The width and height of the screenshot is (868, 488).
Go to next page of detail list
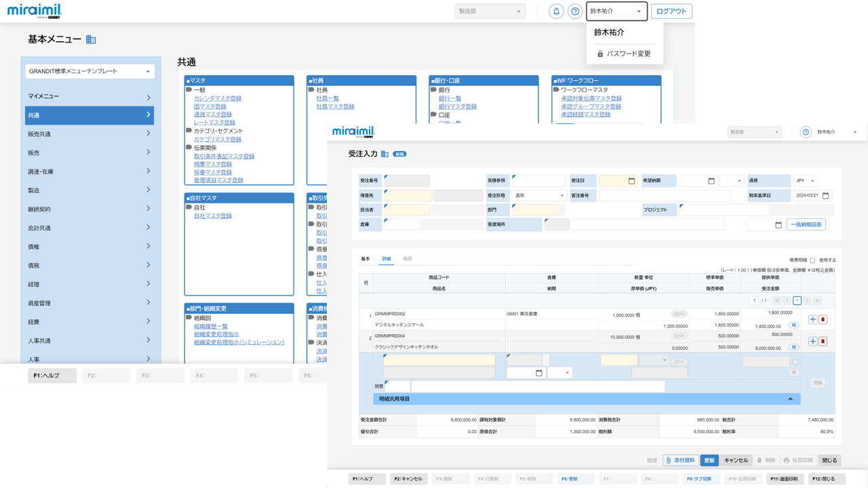[x=808, y=300]
